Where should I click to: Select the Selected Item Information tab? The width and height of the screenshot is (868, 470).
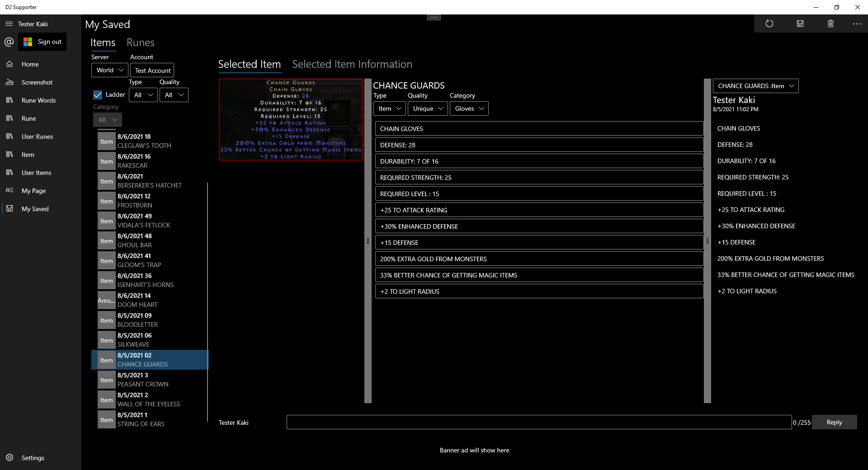pos(352,64)
